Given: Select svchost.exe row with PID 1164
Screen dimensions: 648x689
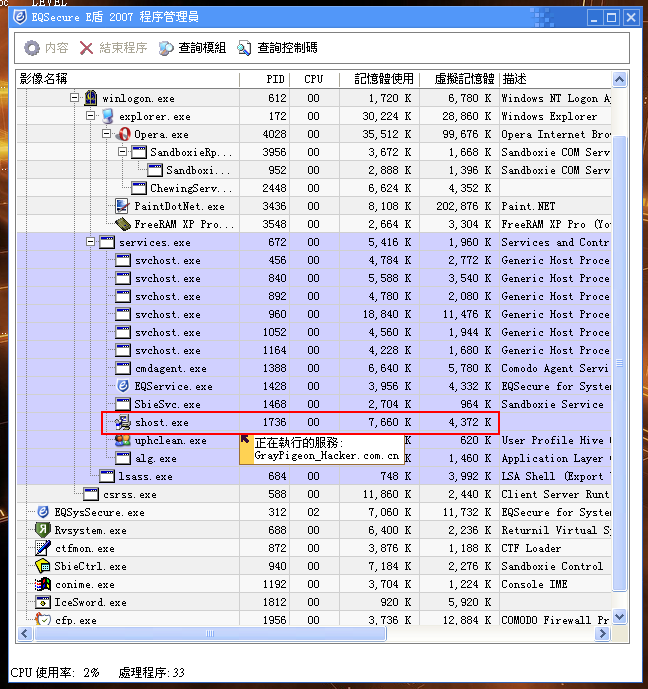Looking at the screenshot, I should click(314, 350).
